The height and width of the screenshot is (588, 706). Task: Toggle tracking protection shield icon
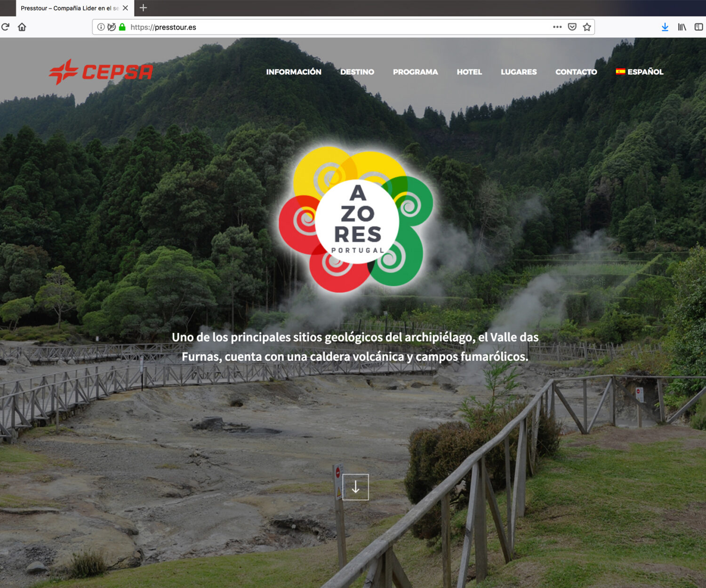(112, 27)
